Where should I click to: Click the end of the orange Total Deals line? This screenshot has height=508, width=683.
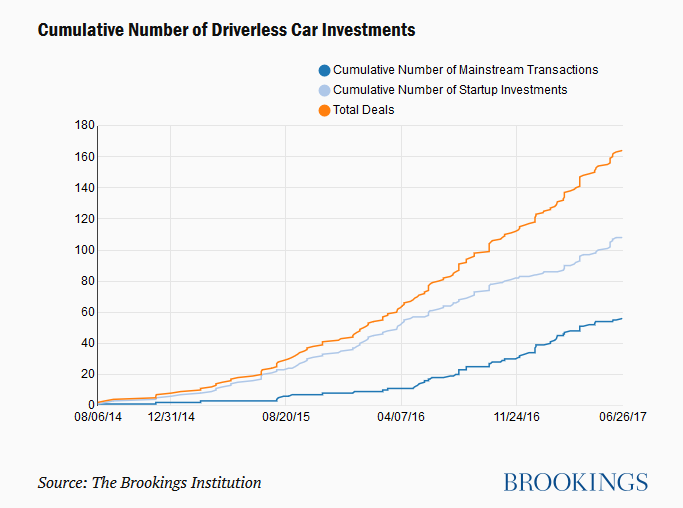coord(622,151)
